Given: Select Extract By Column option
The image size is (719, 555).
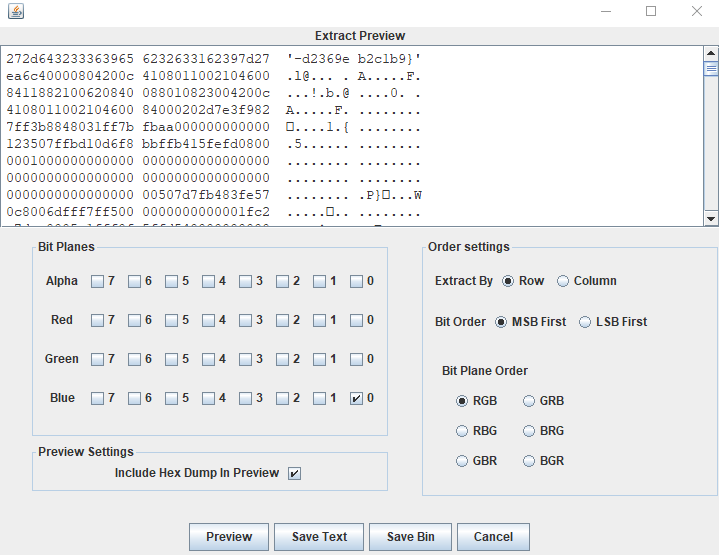Looking at the screenshot, I should point(563,281).
